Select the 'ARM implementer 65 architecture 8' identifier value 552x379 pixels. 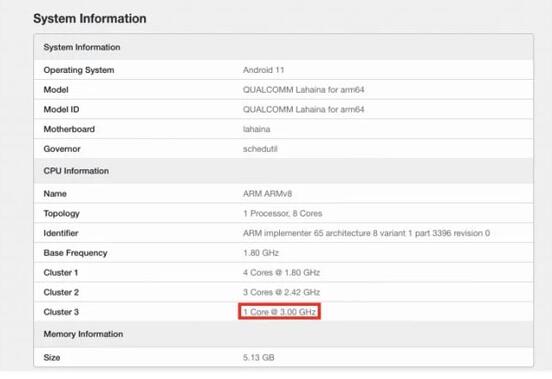(x=366, y=233)
